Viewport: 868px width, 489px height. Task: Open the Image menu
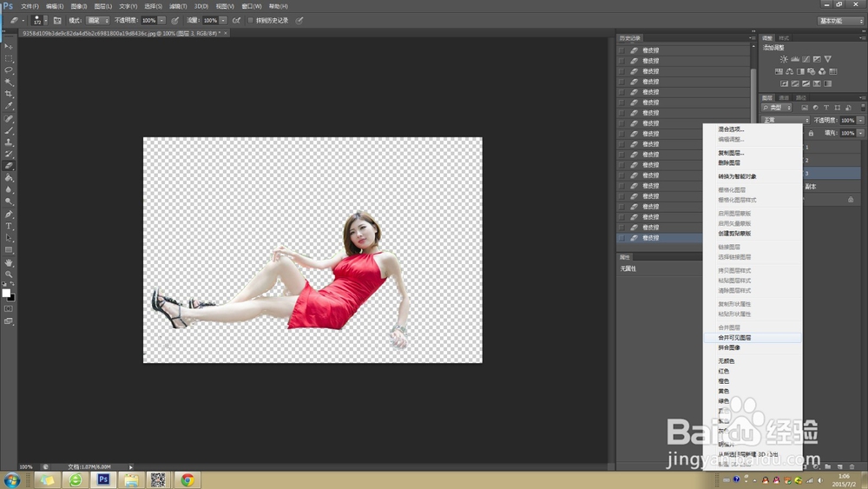(x=79, y=6)
